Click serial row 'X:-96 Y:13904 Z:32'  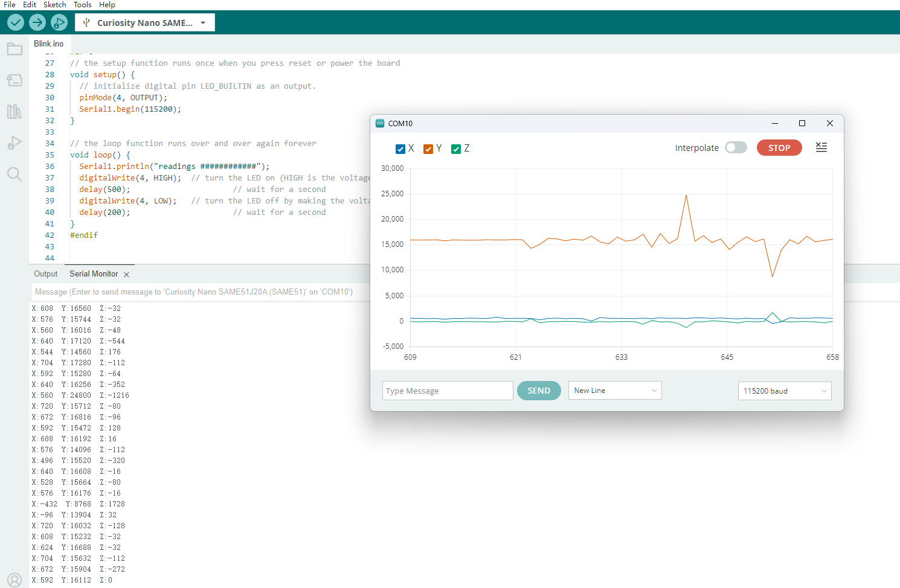74,515
